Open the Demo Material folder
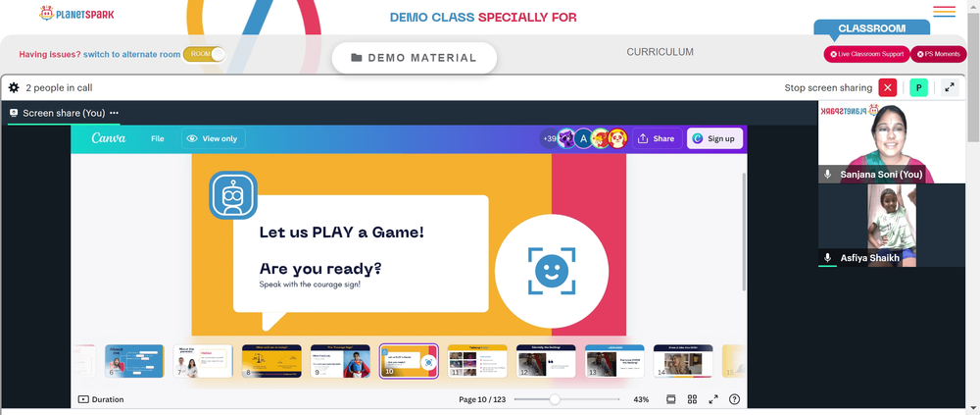This screenshot has height=415, width=980. tap(414, 58)
